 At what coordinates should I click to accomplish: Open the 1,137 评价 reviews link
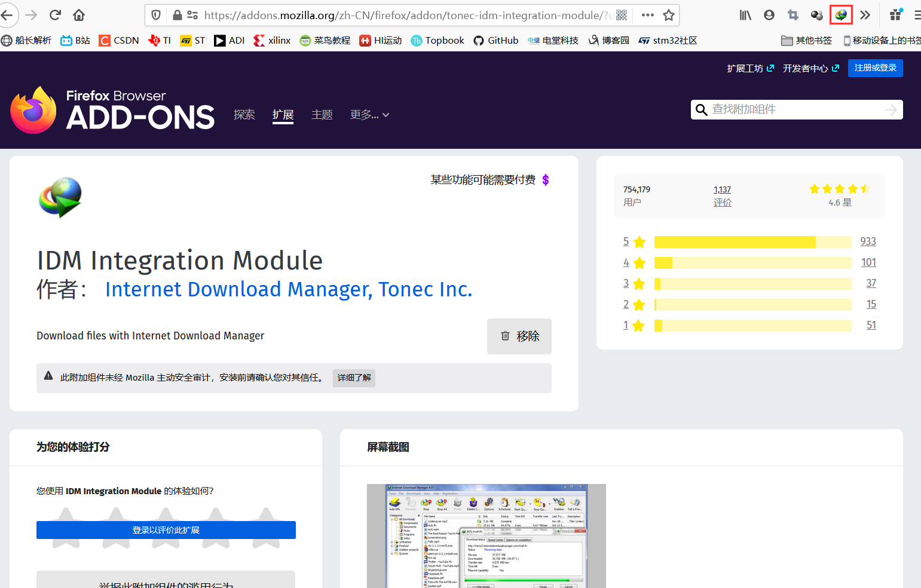722,195
